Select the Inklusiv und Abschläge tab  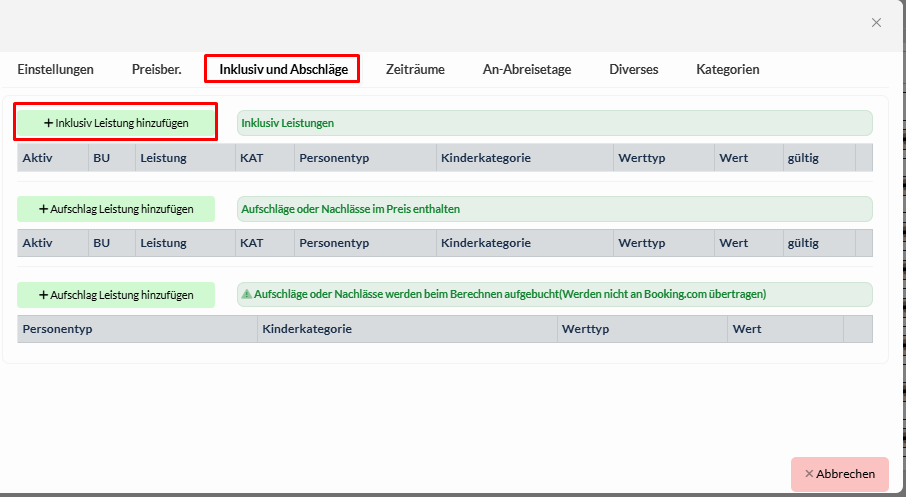[283, 69]
